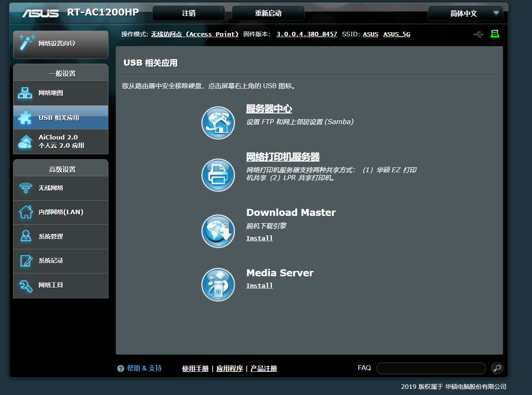The width and height of the screenshot is (532, 395).
Task: Click the ASUS logo
Action: (x=40, y=13)
